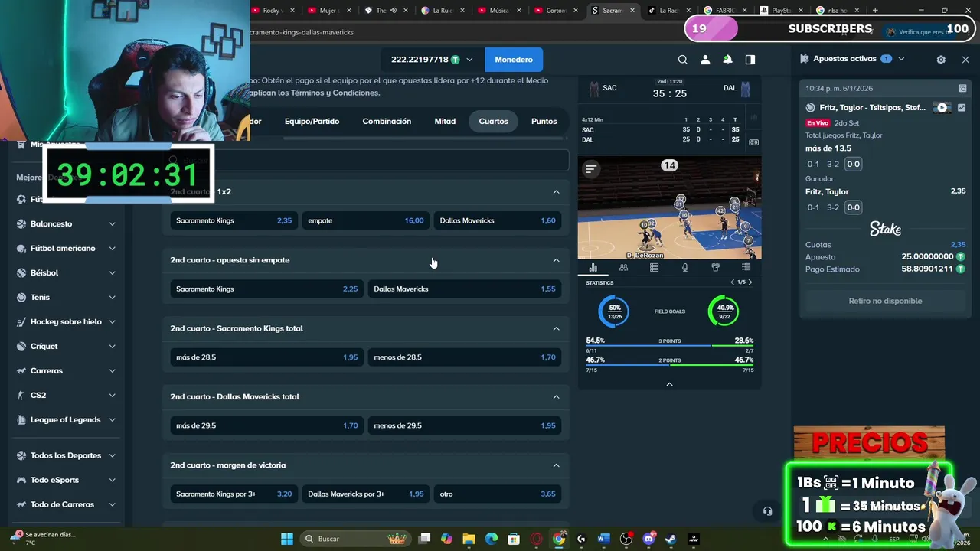Expand Fútbol americano sidebar category
This screenshot has width=980, height=551.
(112, 249)
